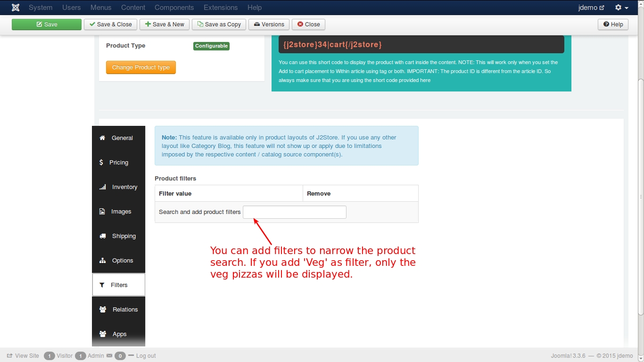The height and width of the screenshot is (362, 644).
Task: Select the Filters tab
Action: coord(119,285)
